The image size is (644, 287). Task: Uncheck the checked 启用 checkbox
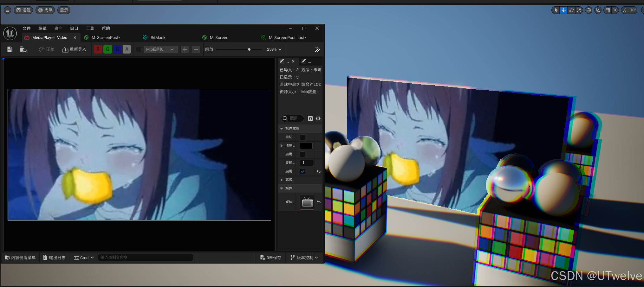tap(302, 171)
